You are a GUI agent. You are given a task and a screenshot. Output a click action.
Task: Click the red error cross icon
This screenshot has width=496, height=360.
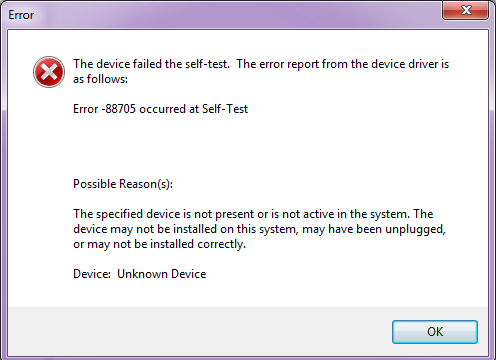[49, 72]
